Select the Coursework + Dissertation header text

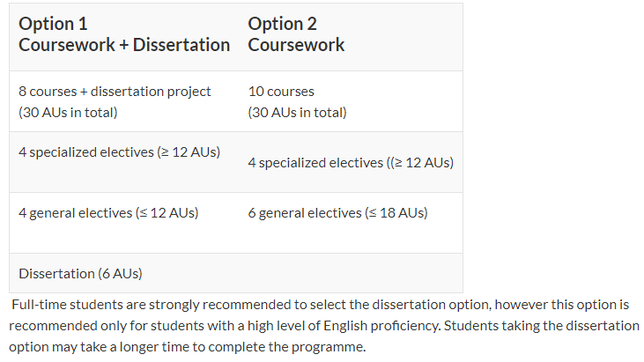[x=124, y=45]
